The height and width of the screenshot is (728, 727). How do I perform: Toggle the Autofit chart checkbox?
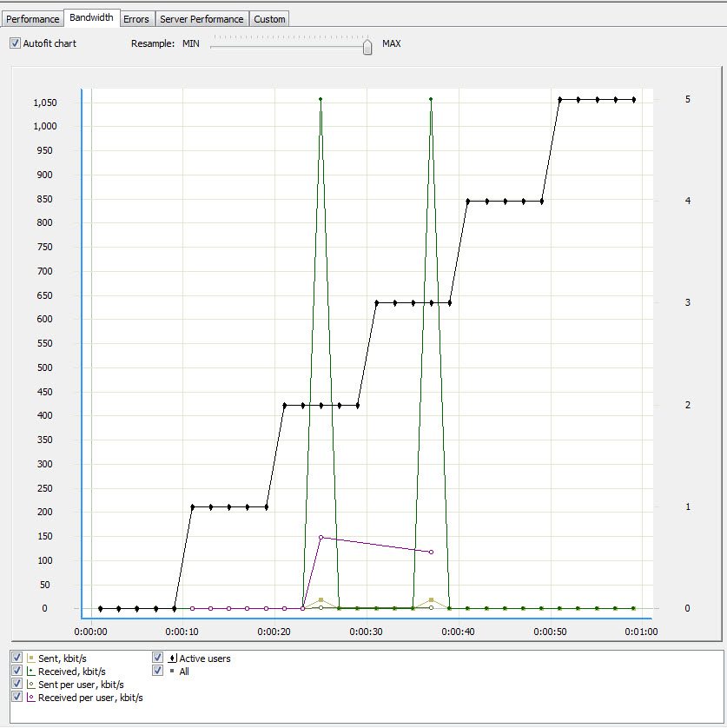pos(16,43)
